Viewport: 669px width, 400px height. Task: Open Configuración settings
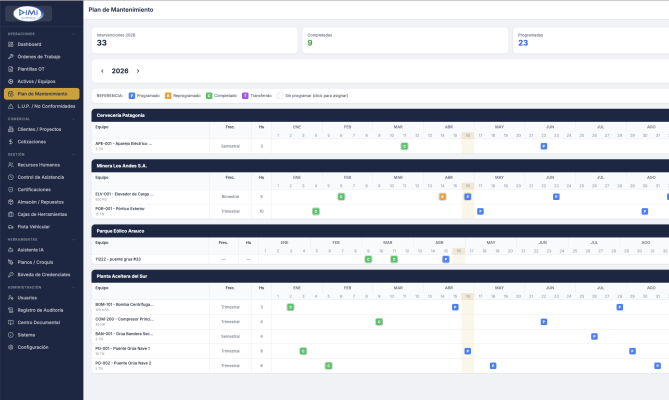point(32,347)
